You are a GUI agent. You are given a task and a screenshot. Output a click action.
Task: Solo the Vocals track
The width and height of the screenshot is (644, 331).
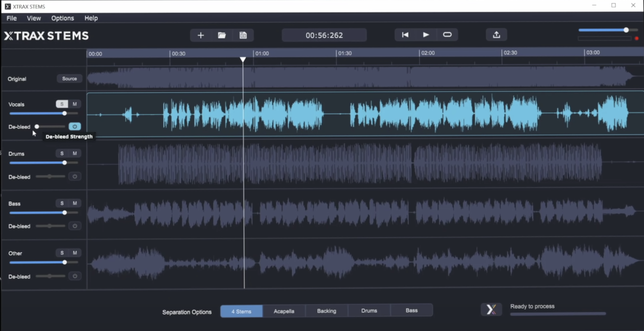(x=62, y=104)
